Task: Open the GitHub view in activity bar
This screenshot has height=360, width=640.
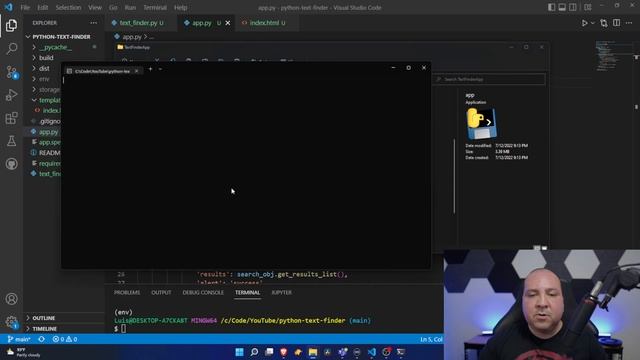Action: coord(11,164)
